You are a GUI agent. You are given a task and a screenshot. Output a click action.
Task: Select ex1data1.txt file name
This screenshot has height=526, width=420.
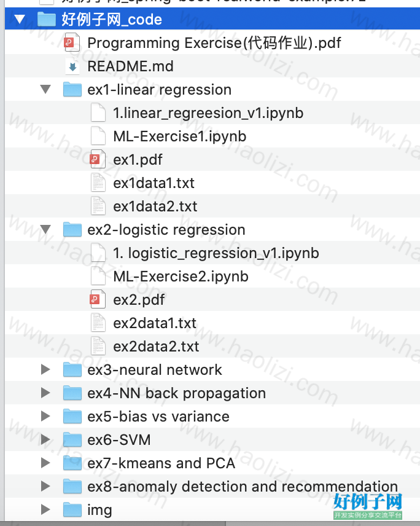154,183
